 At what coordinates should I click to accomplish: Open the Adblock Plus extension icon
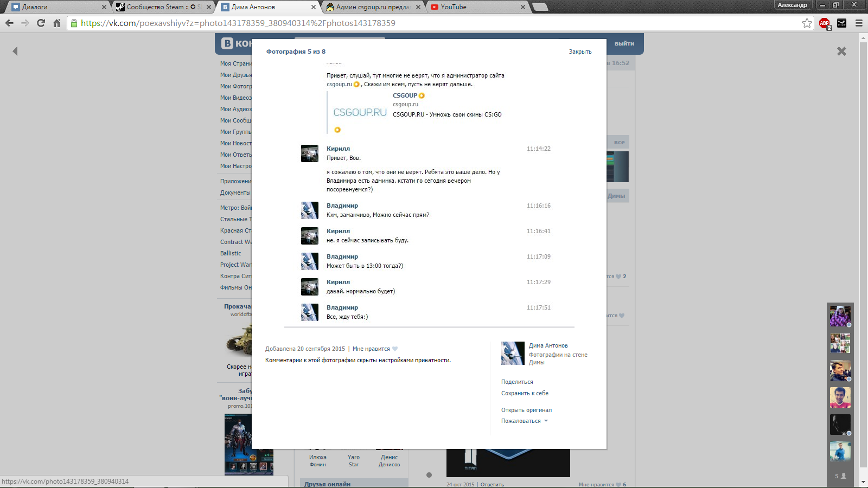pos(825,23)
